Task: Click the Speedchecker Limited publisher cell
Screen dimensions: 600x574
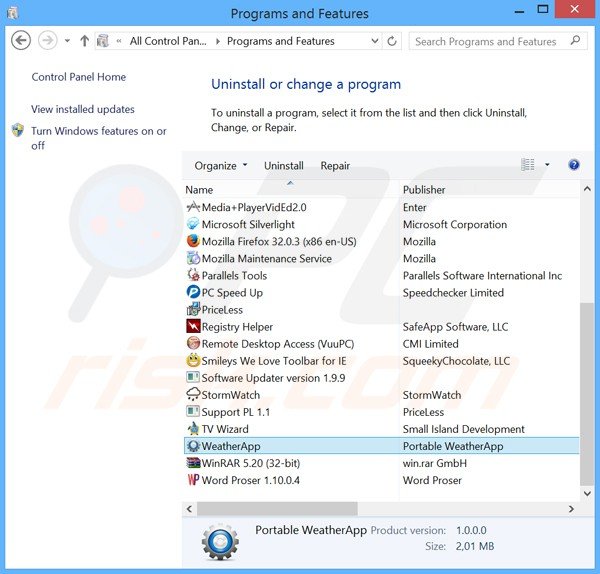Action: click(453, 293)
